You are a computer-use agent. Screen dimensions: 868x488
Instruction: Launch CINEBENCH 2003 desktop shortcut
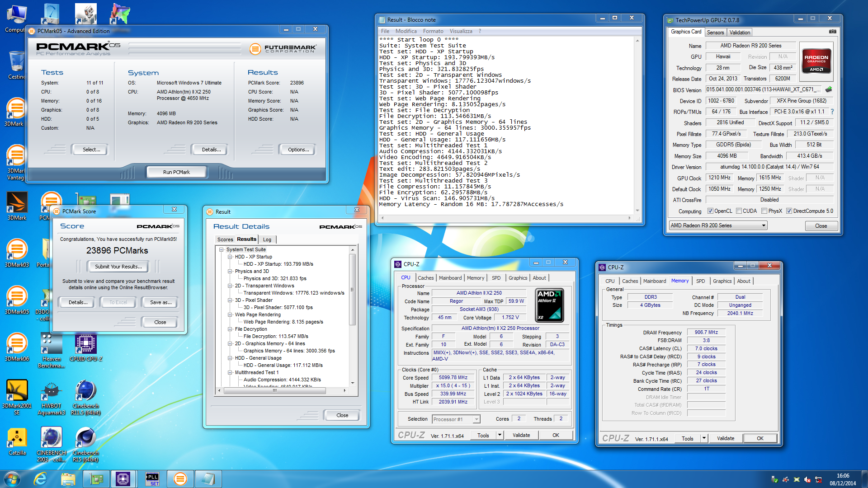click(x=51, y=445)
